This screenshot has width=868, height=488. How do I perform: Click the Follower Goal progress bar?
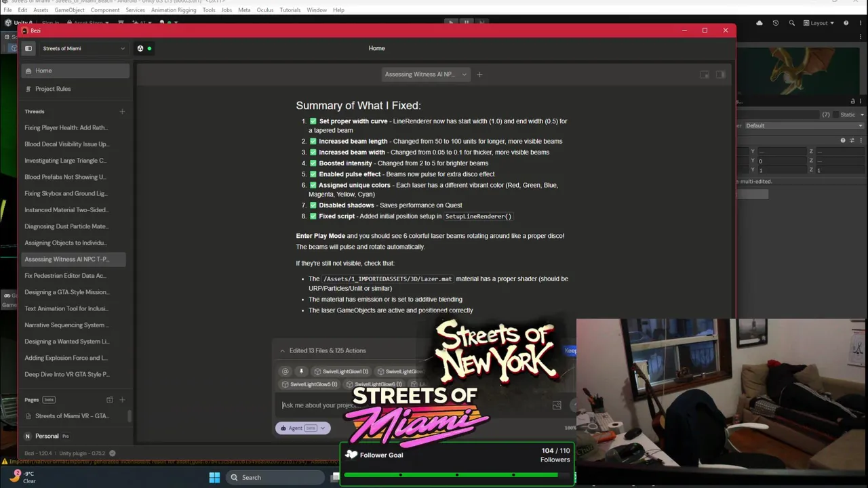tap(451, 474)
